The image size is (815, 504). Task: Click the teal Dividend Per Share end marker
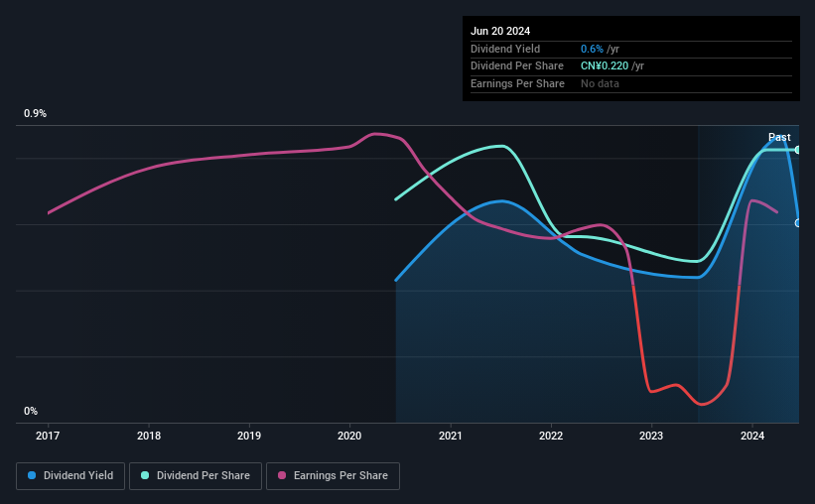pyautogui.click(x=797, y=150)
